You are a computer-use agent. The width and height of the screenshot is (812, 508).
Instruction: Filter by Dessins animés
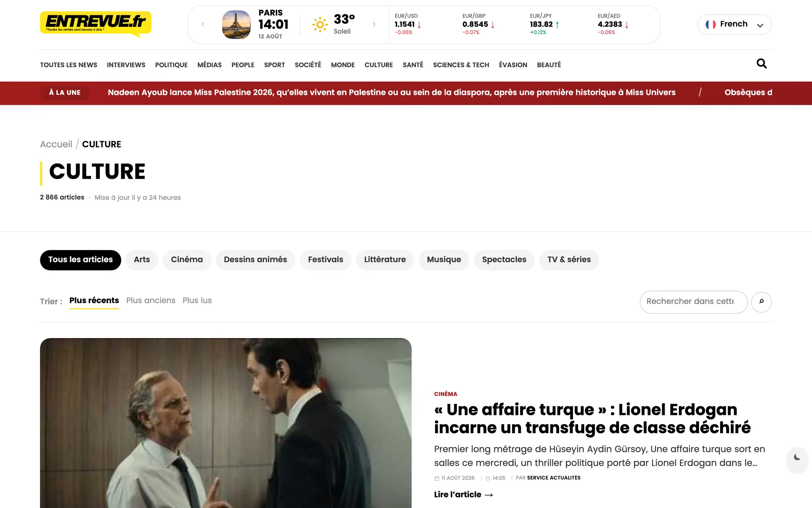click(255, 260)
